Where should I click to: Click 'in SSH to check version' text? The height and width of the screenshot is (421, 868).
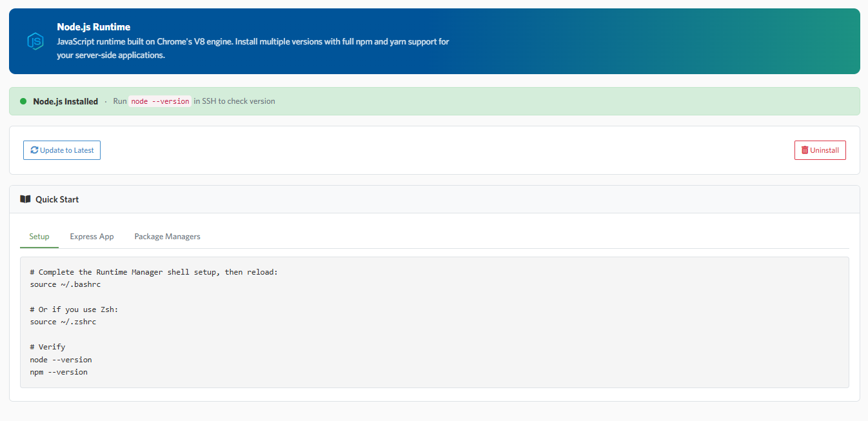(235, 101)
